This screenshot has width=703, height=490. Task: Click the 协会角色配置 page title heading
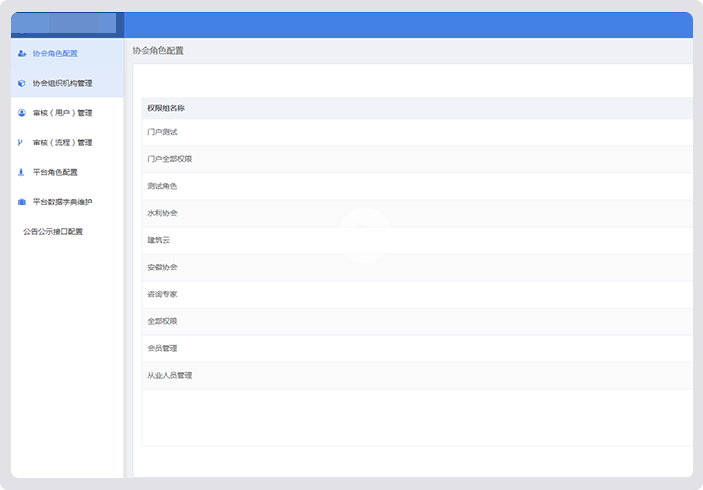pyautogui.click(x=158, y=50)
